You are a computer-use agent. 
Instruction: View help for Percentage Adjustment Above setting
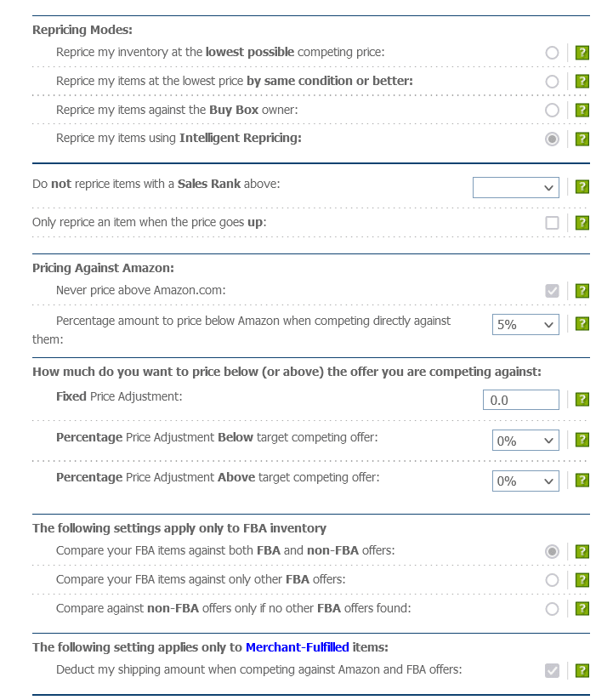[x=582, y=481]
